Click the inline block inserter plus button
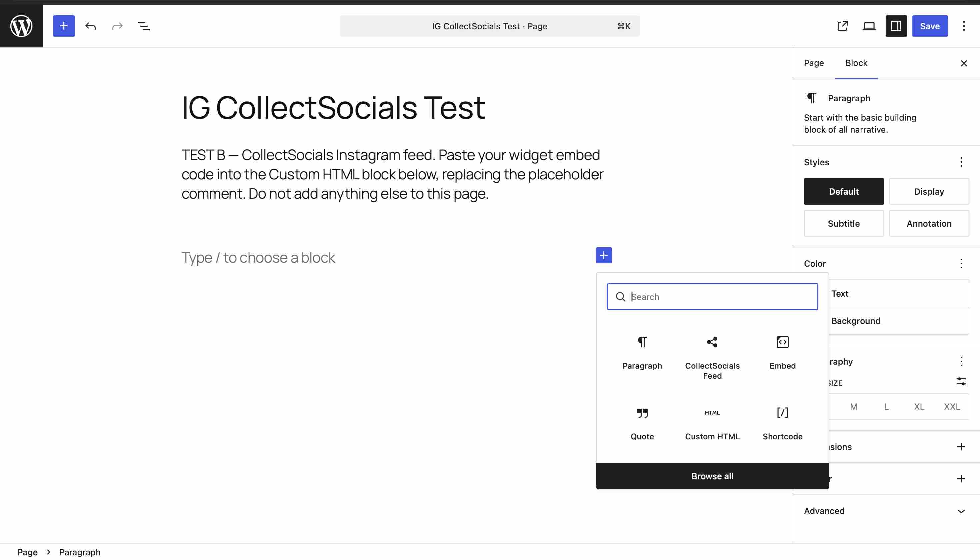Viewport: 980px width, 560px height. pyautogui.click(x=603, y=255)
